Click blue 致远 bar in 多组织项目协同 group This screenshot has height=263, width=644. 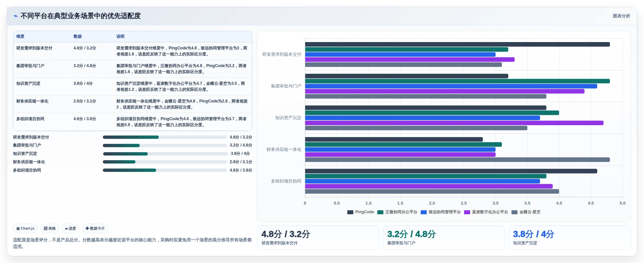422,181
